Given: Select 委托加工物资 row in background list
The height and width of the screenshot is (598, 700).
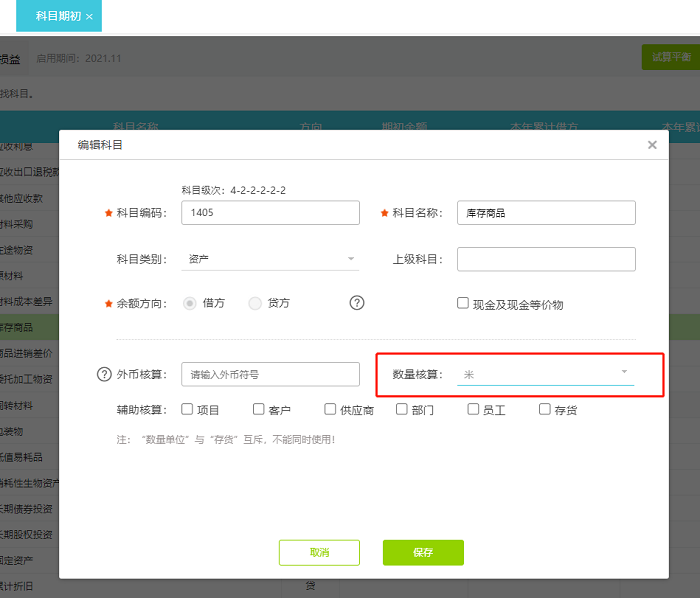Looking at the screenshot, I should pyautogui.click(x=29, y=379).
